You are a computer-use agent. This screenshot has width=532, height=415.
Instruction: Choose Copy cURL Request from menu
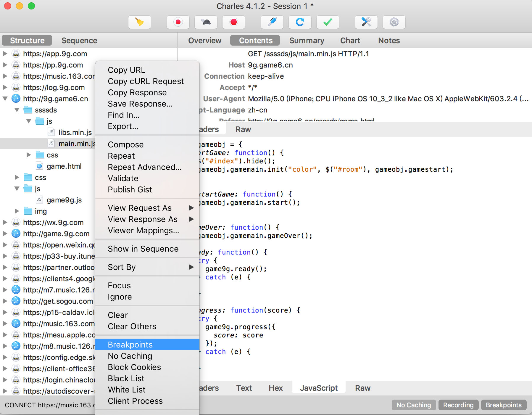coord(146,81)
